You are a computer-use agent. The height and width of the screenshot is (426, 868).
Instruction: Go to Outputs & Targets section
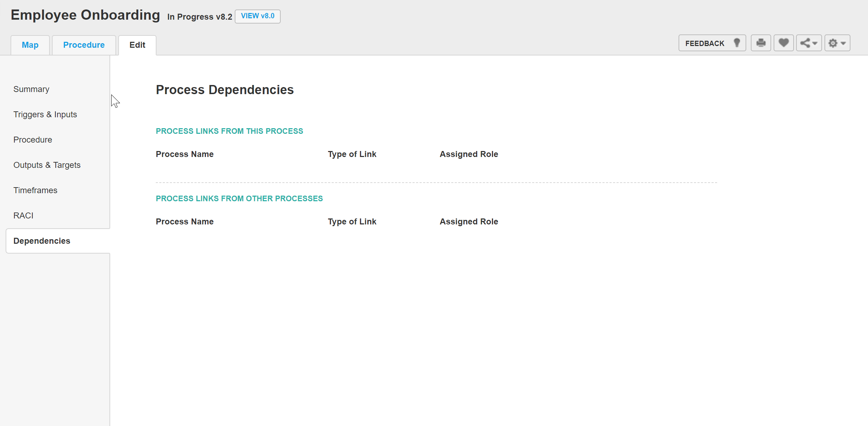coord(47,165)
